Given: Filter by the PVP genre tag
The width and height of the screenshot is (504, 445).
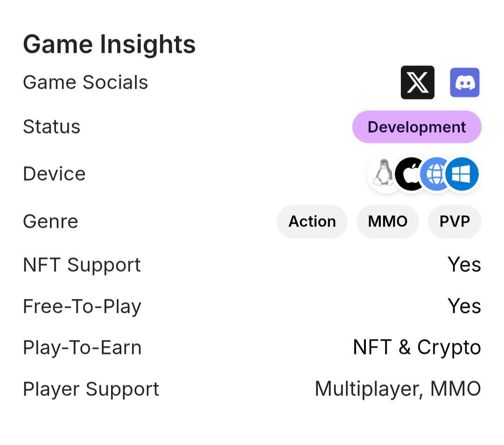Looking at the screenshot, I should point(455,221).
